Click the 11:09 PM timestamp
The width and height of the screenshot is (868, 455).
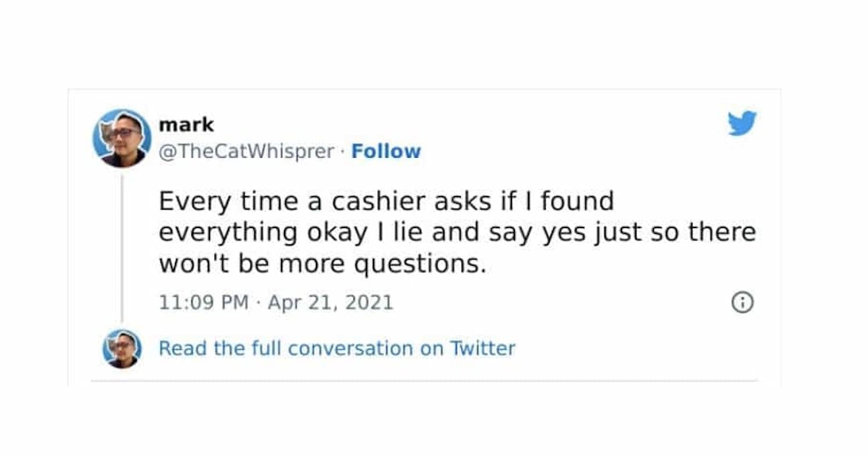203,303
